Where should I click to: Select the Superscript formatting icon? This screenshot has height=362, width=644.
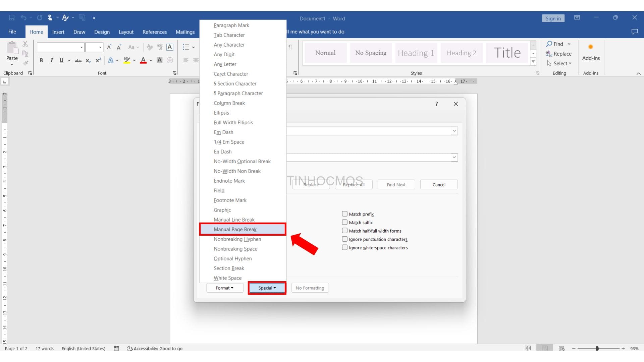tap(98, 60)
